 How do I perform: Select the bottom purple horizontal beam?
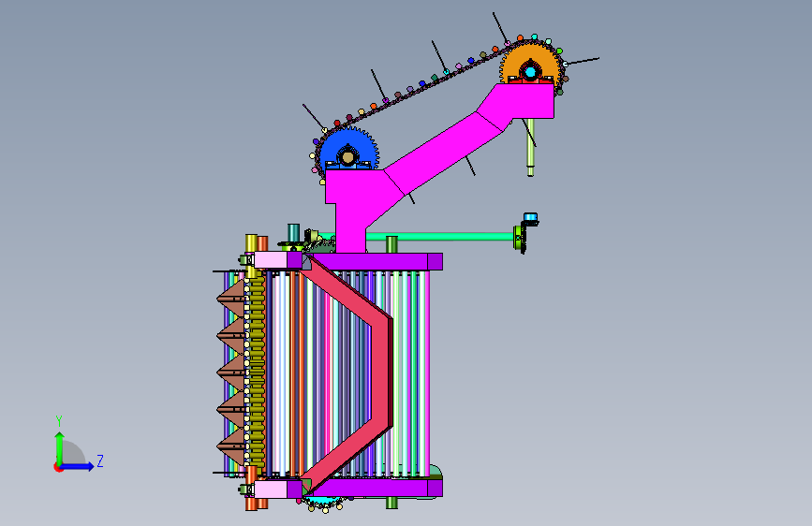373,489
